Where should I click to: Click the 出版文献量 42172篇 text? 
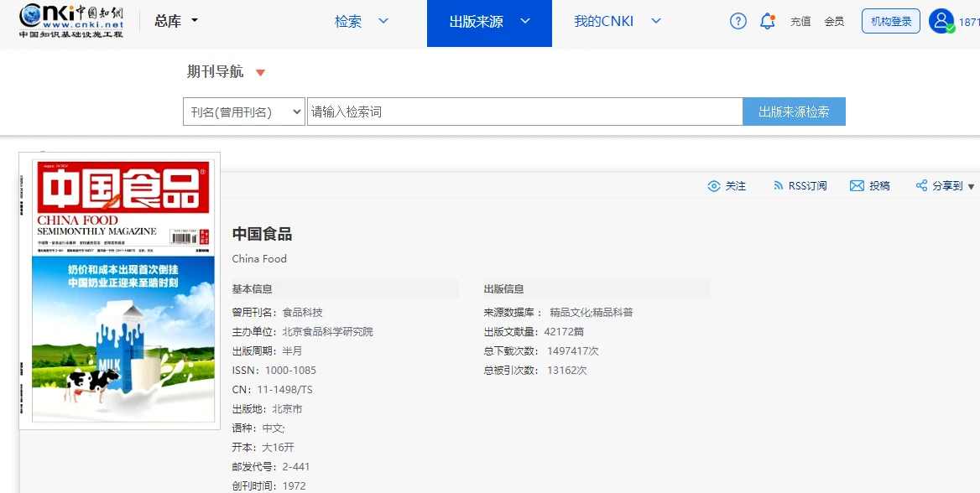(534, 332)
